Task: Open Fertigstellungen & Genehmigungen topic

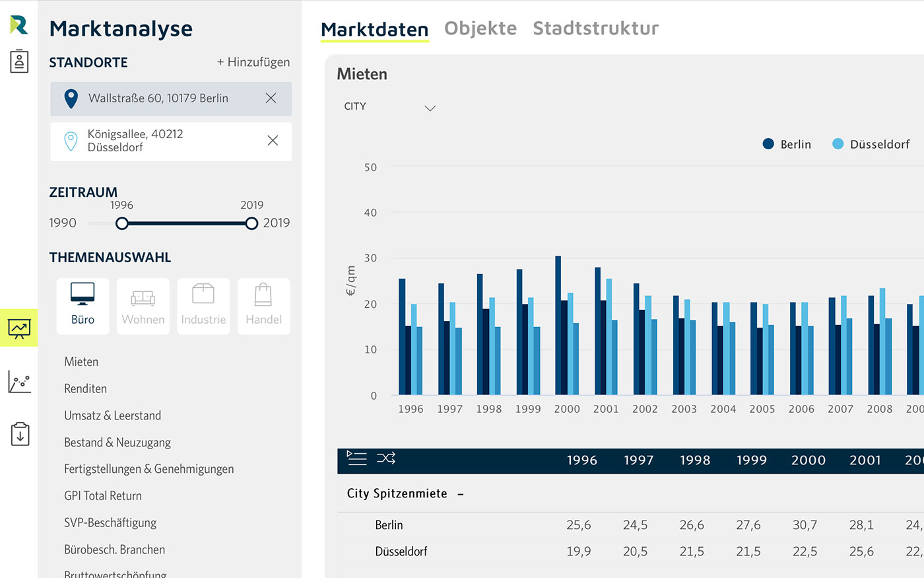Action: coord(148,469)
